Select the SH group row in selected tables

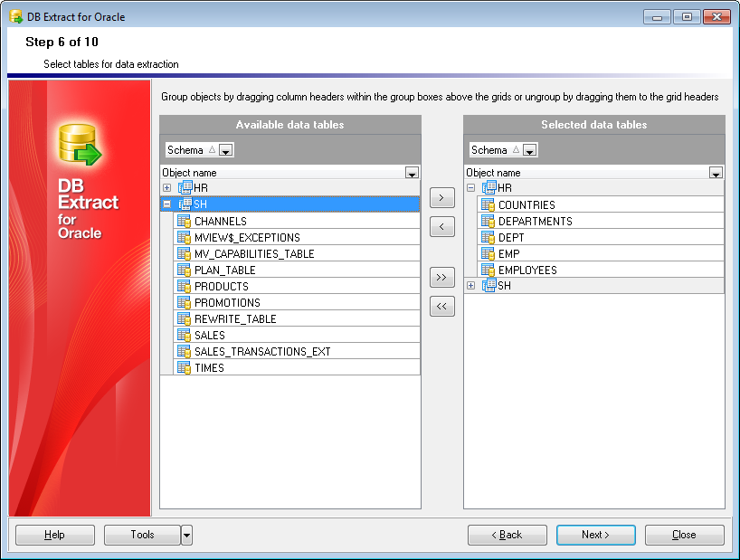(x=594, y=285)
